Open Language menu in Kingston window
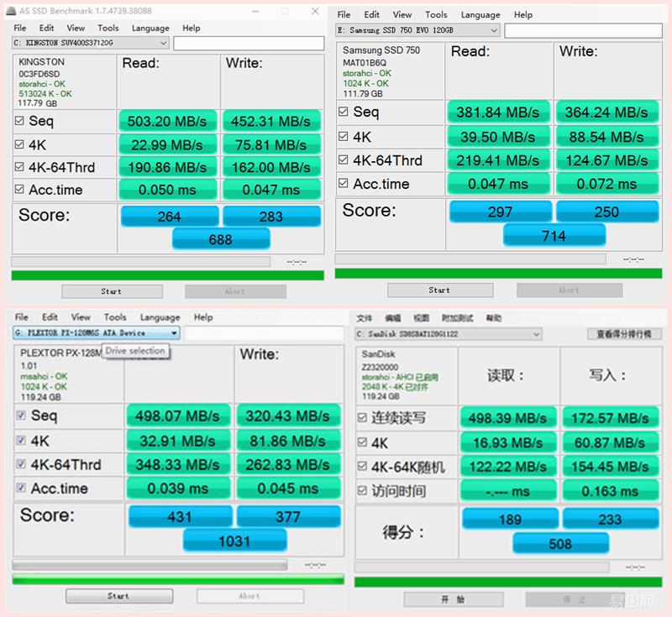Viewport: 672px width, 617px height. pos(150,29)
